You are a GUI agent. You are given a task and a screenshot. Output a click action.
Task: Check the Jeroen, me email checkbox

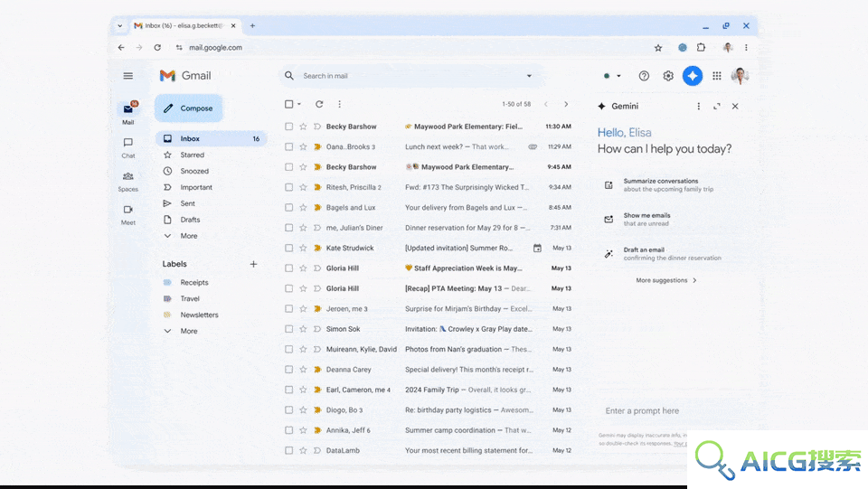click(289, 308)
